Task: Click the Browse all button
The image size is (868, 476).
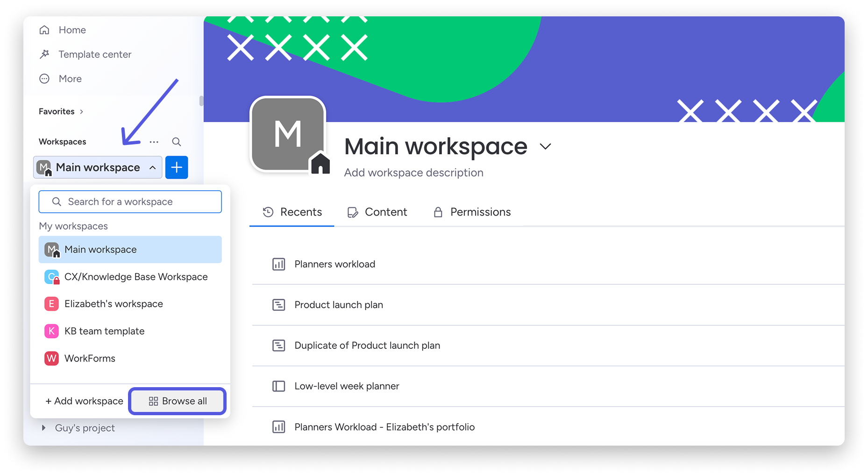Action: 177,401
